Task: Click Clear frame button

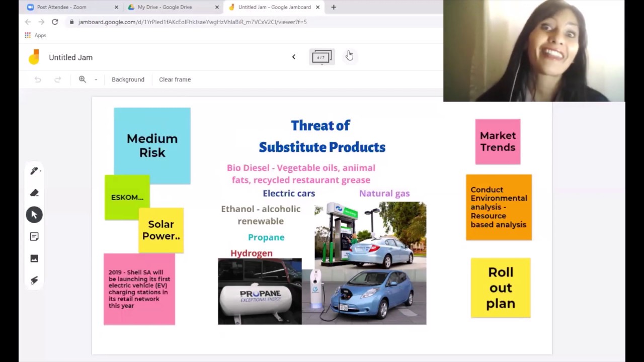Action: (x=175, y=79)
